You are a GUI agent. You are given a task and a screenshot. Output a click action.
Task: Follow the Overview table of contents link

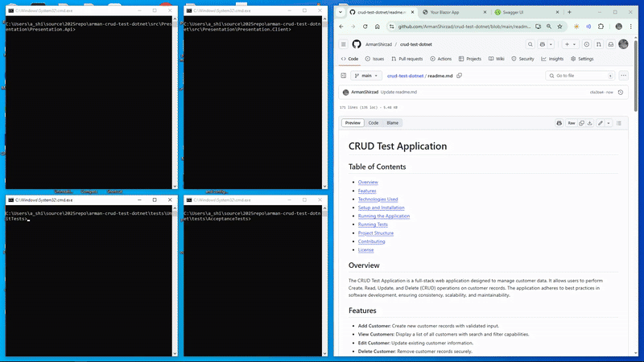pyautogui.click(x=368, y=183)
